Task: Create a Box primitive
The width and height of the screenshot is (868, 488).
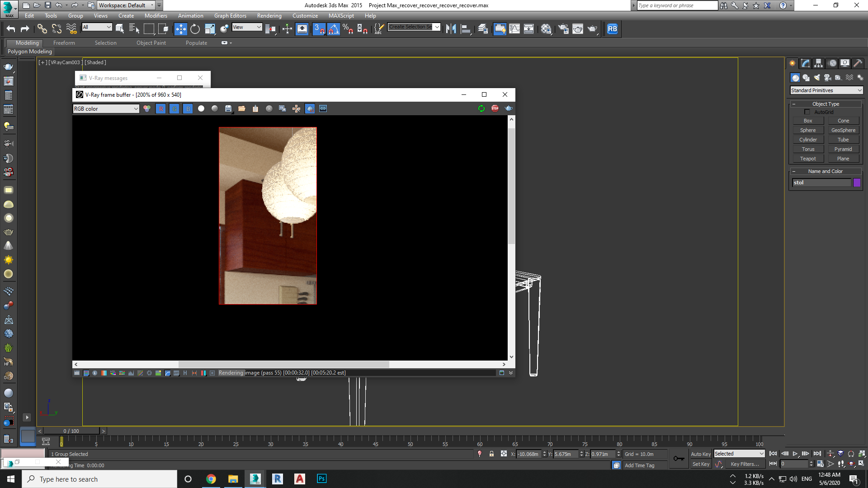Action: coord(808,121)
